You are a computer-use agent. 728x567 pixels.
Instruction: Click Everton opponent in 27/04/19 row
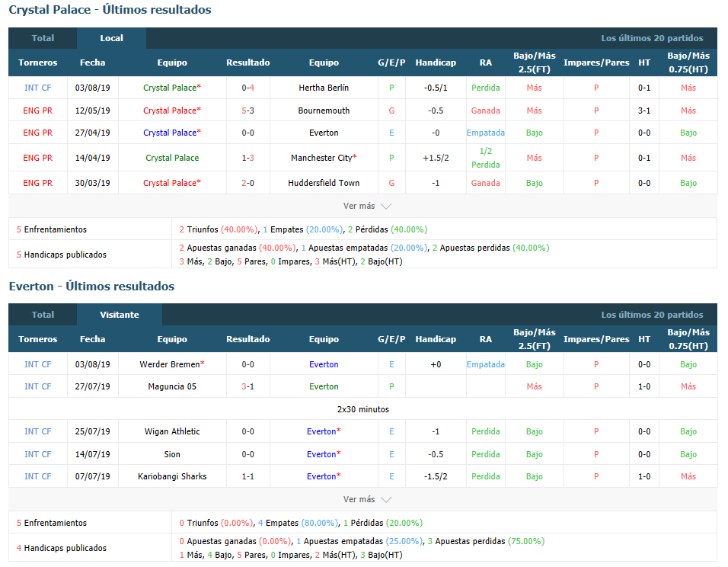pyautogui.click(x=324, y=133)
